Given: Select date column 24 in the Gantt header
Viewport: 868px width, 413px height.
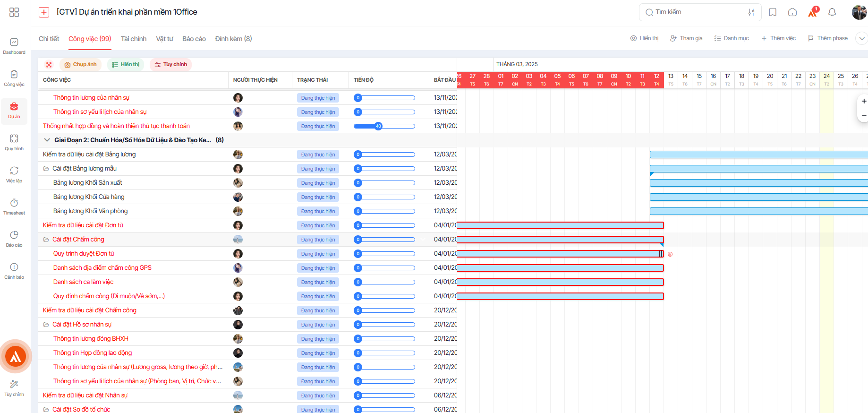Looking at the screenshot, I should (x=826, y=79).
